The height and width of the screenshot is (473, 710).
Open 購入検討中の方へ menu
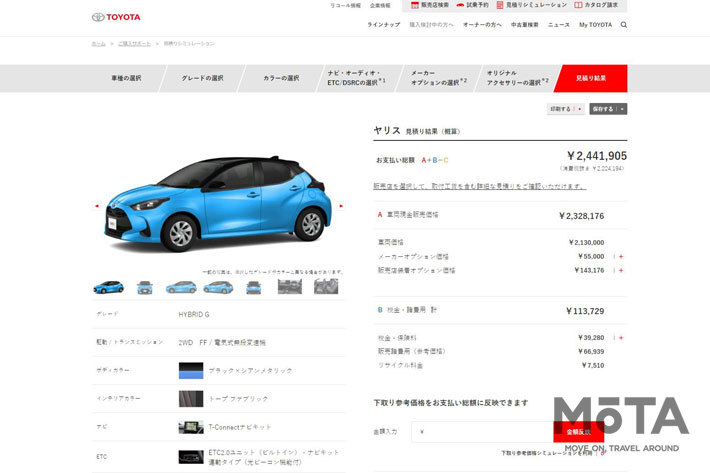point(431,25)
